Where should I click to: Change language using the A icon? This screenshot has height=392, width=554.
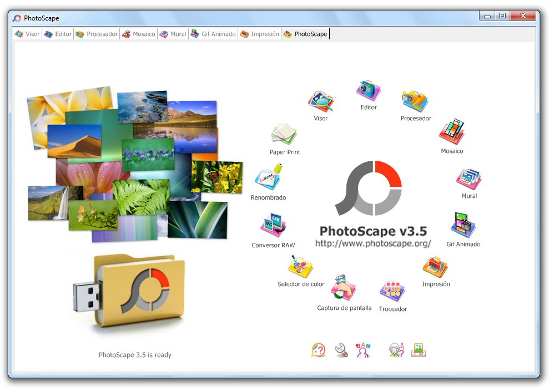[x=364, y=349]
